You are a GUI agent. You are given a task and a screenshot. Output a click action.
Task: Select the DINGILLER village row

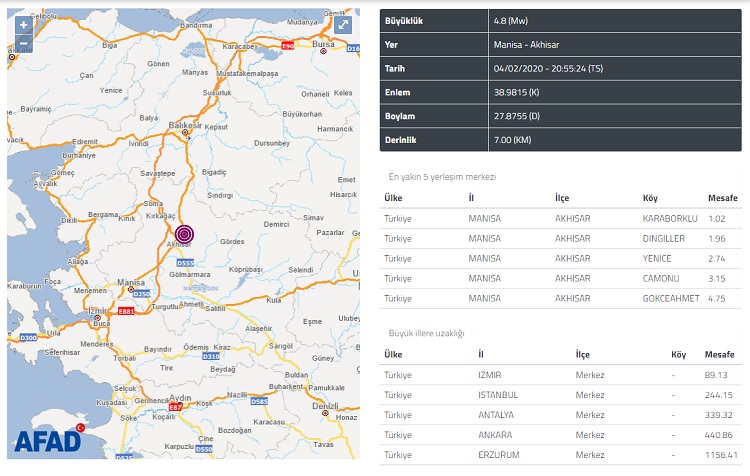[x=562, y=237]
